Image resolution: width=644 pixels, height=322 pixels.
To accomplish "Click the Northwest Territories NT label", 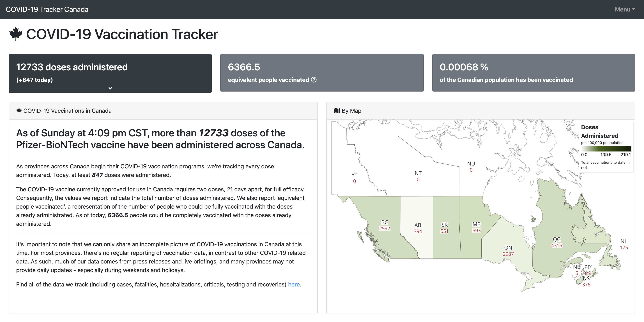I will pyautogui.click(x=418, y=173).
